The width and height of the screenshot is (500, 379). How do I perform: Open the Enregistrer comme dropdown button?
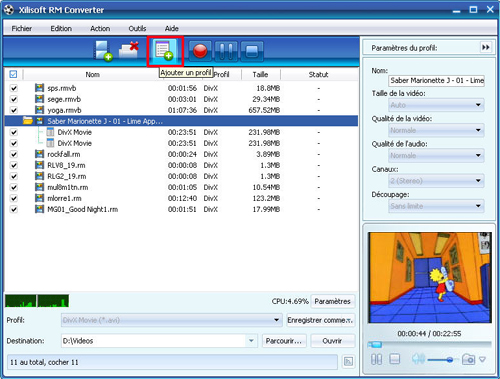pos(320,320)
